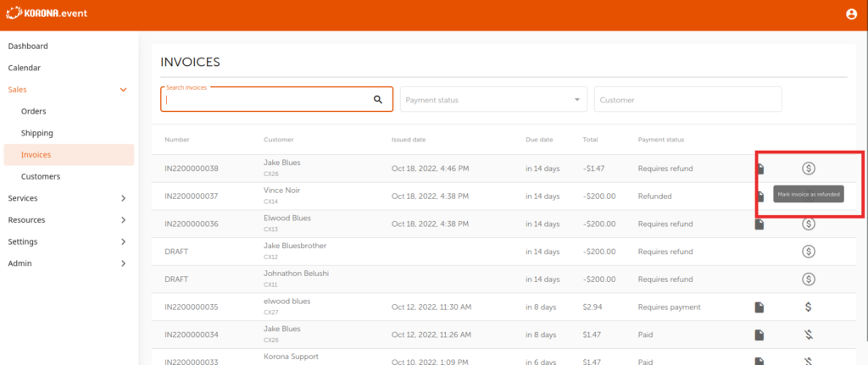Click the Payment status column header

pos(661,140)
